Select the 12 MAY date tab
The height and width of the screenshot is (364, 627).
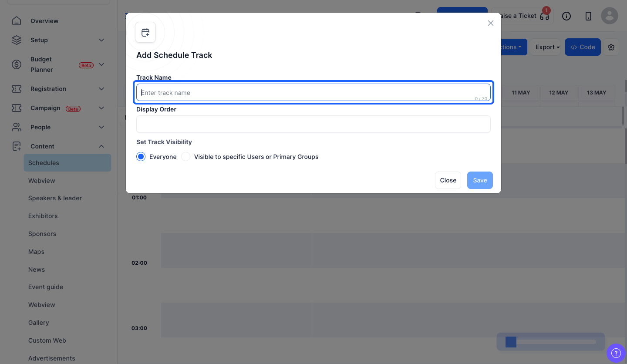click(x=559, y=93)
